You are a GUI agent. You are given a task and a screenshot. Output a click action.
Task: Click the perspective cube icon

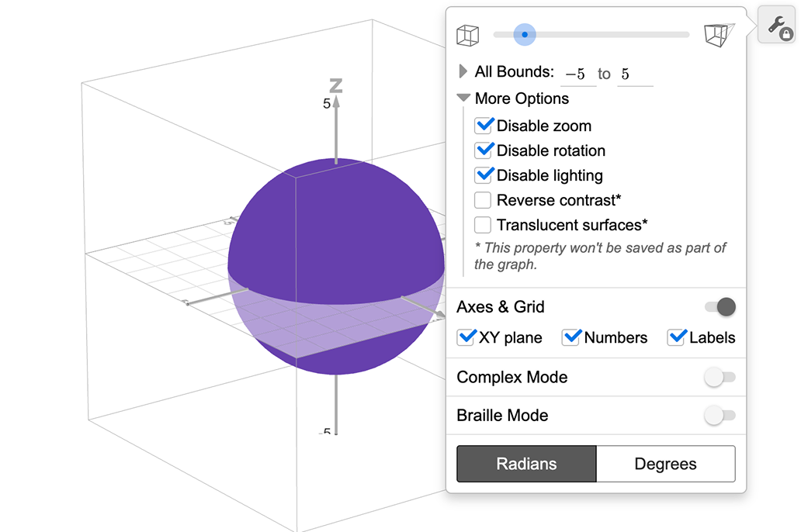click(718, 35)
